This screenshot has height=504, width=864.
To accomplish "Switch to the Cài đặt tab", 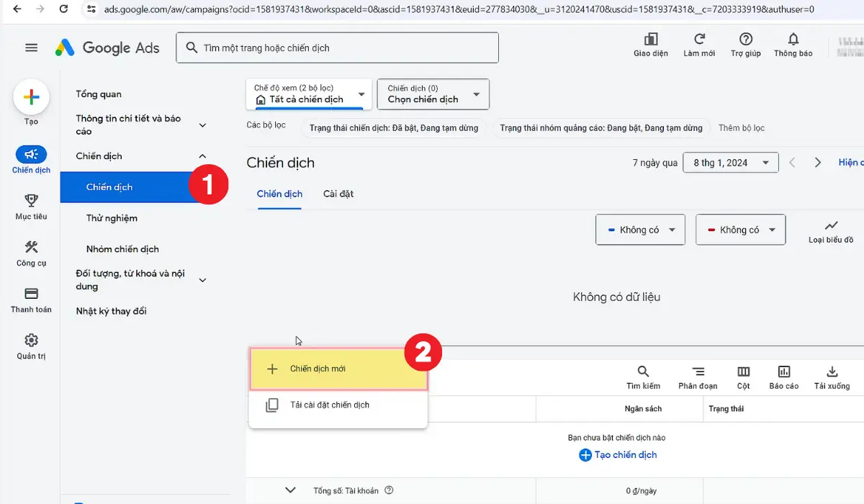I will pyautogui.click(x=338, y=194).
